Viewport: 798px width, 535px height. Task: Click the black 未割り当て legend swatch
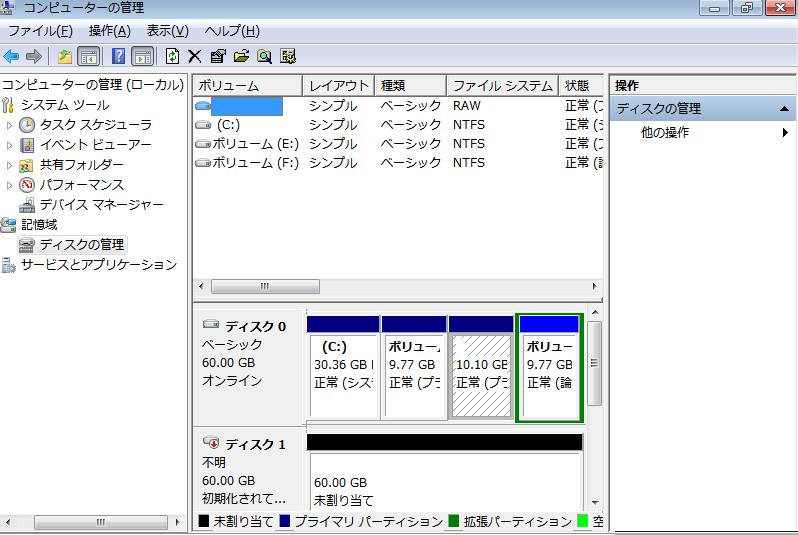(x=204, y=521)
